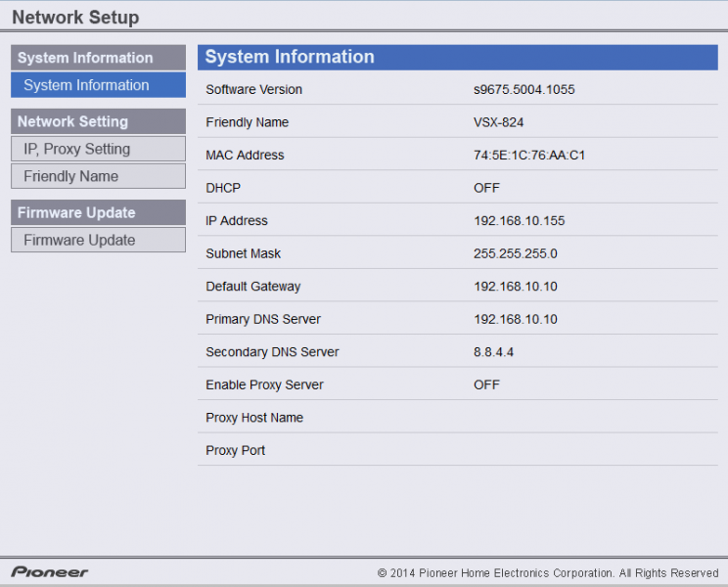The width and height of the screenshot is (728, 587).
Task: Select the MAC address 74:5E:1C:76:AA:C1
Action: (529, 156)
